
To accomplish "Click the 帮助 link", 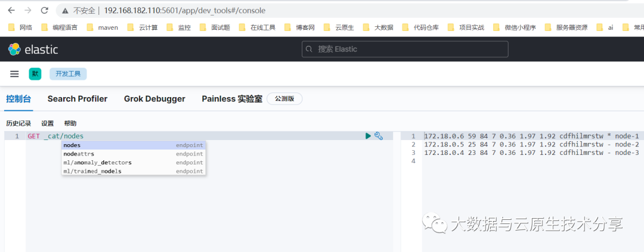I will coord(70,123).
